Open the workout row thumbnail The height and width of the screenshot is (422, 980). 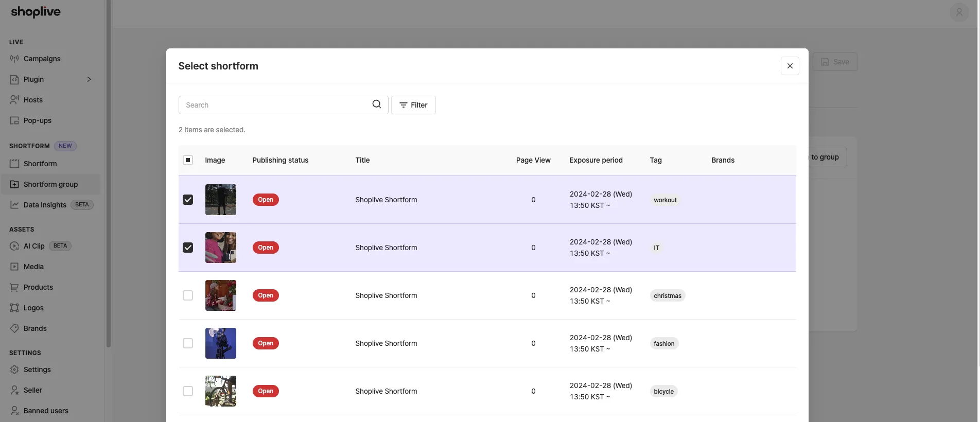click(x=221, y=200)
